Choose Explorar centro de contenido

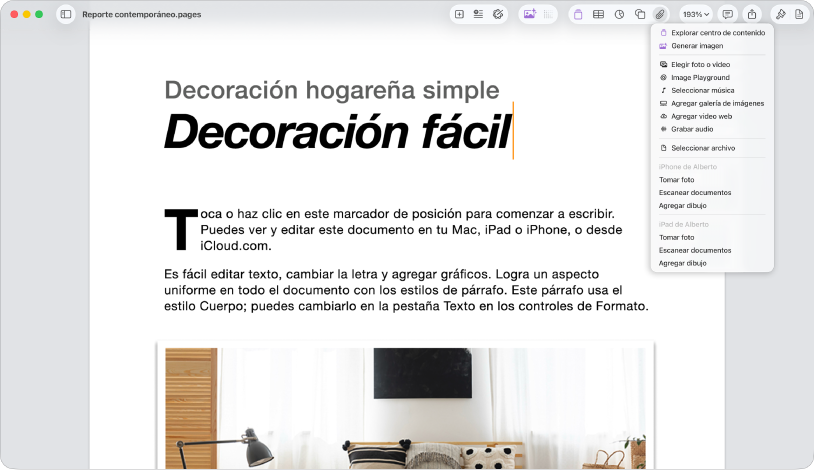click(x=712, y=33)
